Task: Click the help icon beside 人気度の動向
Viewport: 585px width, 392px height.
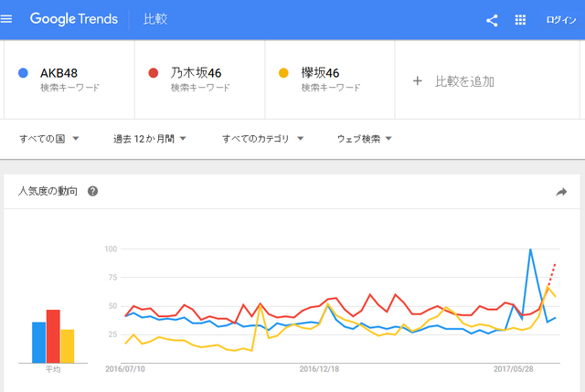Action: [x=92, y=191]
